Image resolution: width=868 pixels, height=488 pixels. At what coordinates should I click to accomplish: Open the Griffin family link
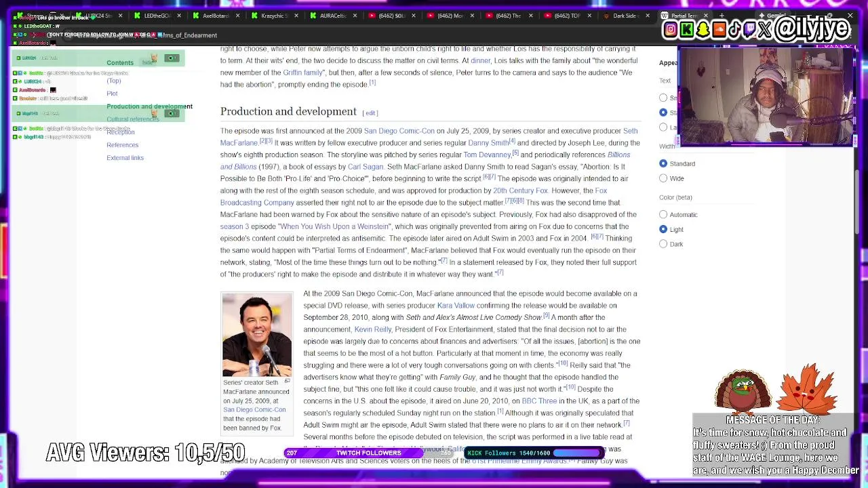302,73
